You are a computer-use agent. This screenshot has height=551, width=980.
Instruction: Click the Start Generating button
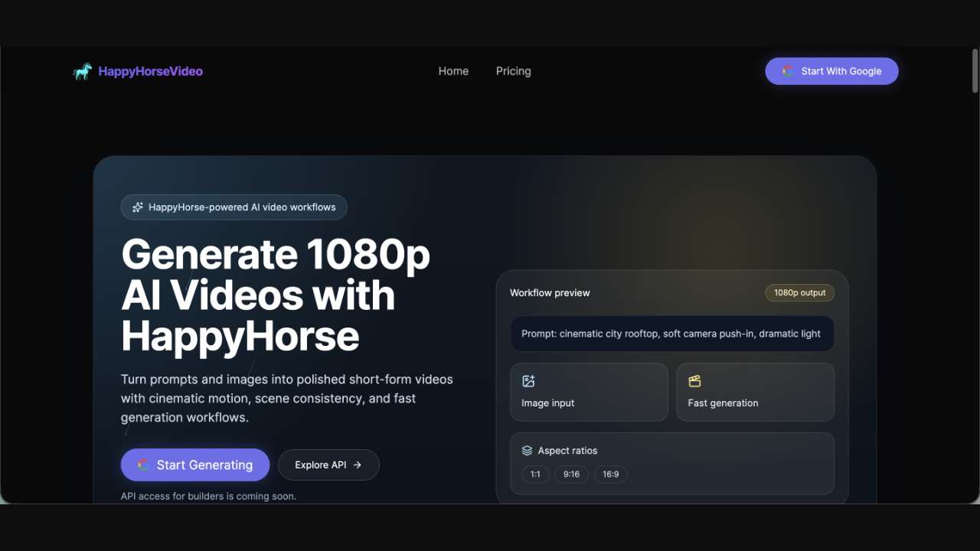[195, 465]
